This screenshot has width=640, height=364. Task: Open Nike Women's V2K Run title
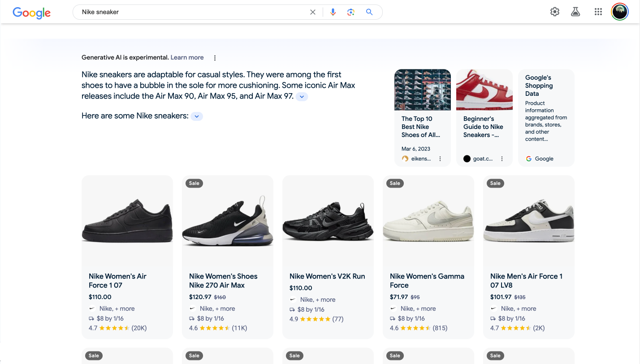pos(327,276)
